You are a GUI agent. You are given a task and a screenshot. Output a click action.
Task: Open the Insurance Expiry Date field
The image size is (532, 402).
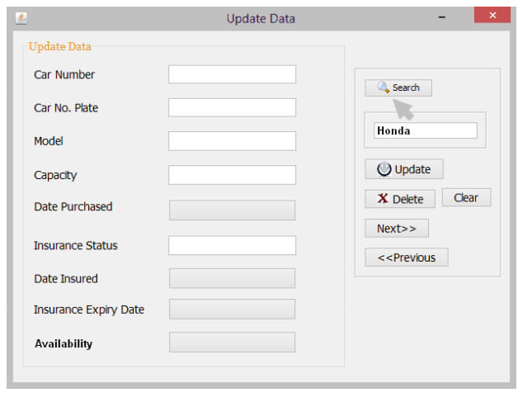[x=232, y=309]
